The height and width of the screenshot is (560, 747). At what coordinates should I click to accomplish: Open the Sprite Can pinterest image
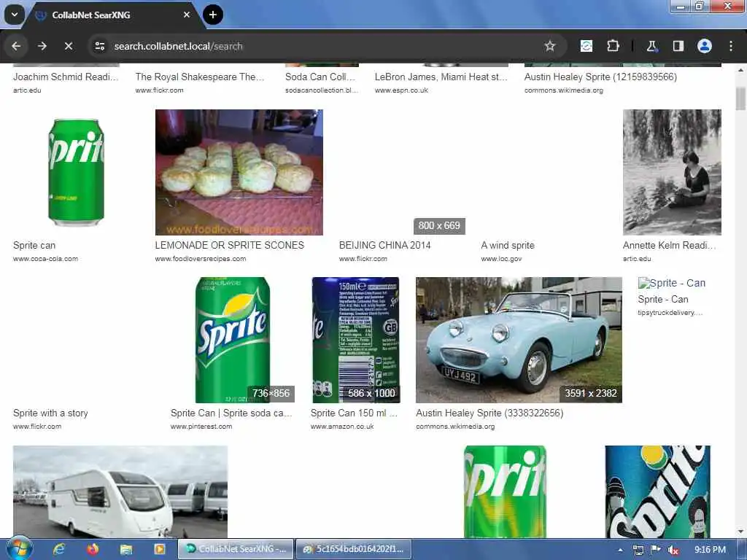(233, 340)
